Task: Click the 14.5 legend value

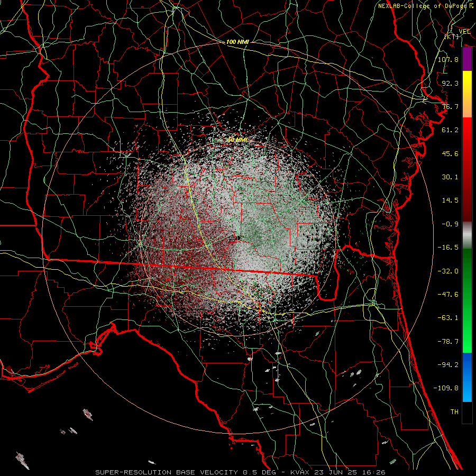Action: tap(450, 200)
